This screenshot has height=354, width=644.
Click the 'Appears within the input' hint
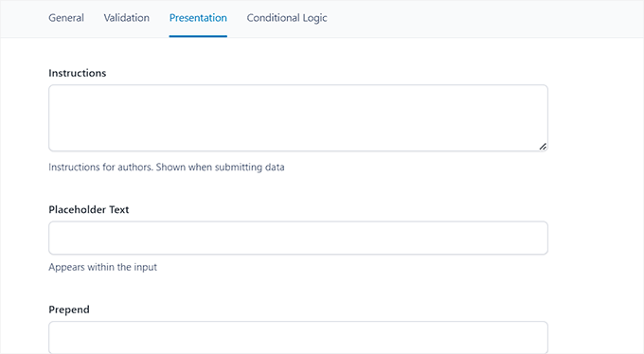[102, 267]
